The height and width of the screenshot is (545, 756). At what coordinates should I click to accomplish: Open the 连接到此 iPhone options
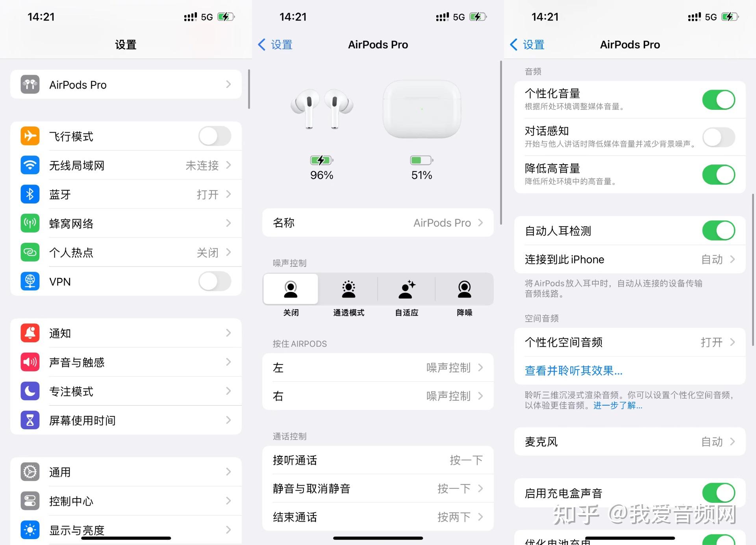(x=630, y=259)
